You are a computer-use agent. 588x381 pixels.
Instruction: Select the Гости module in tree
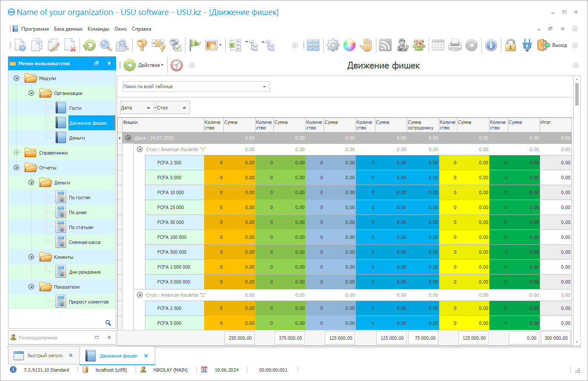[75, 108]
